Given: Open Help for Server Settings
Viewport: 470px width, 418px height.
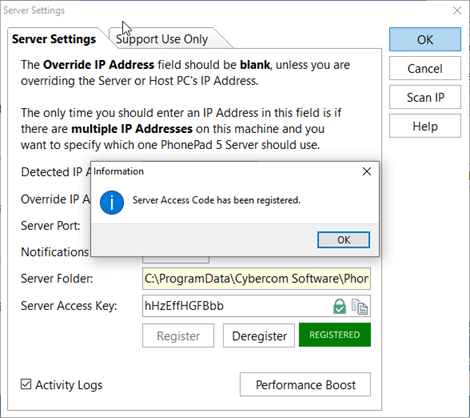Looking at the screenshot, I should [425, 126].
